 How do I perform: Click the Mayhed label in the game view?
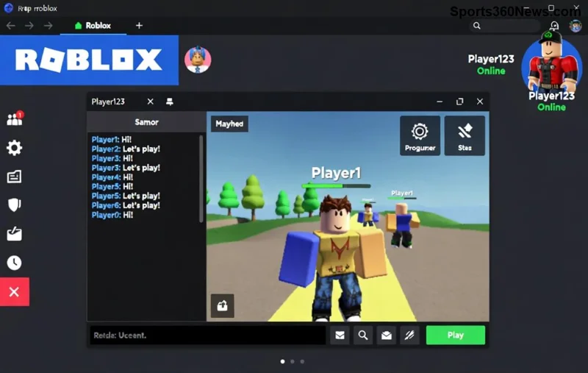coord(229,124)
